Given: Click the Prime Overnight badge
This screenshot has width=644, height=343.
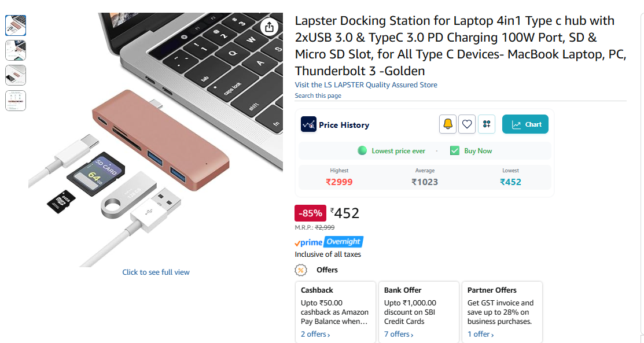Looking at the screenshot, I should click(329, 242).
